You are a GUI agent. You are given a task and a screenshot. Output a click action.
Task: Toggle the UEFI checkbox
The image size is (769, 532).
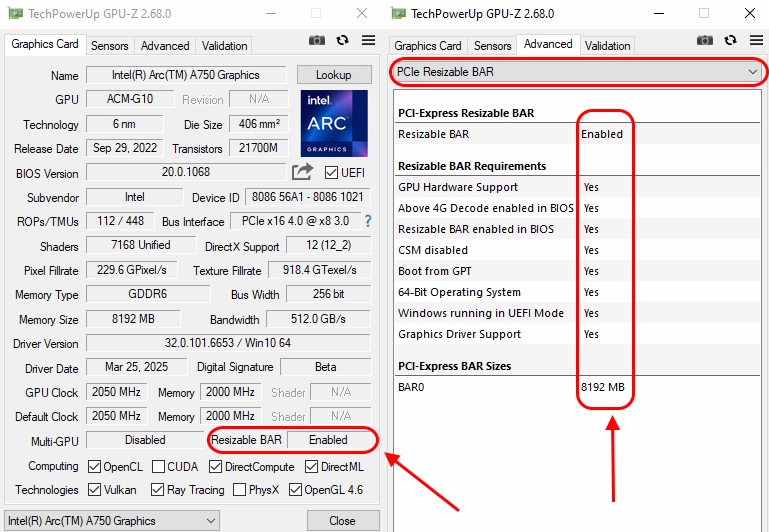click(x=331, y=173)
